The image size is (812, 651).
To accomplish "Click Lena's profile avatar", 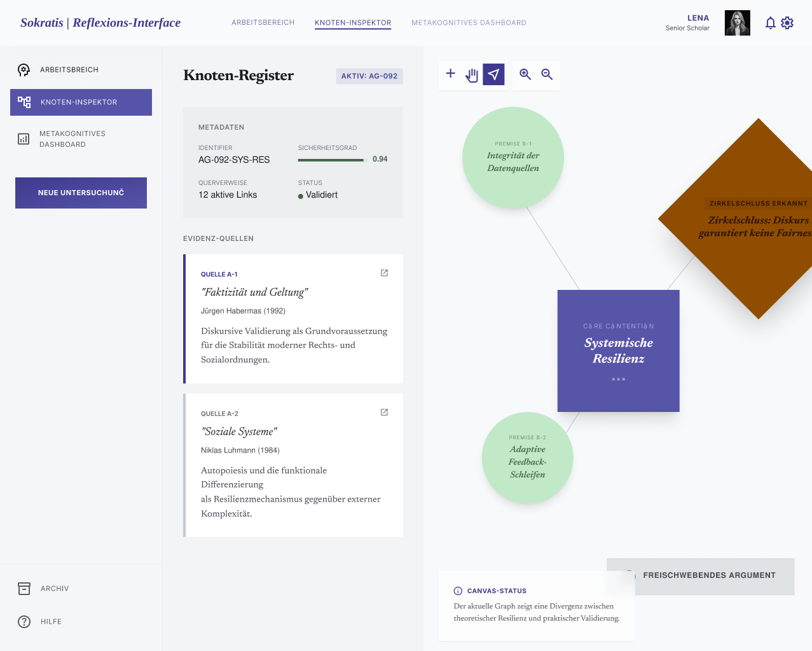I will [737, 23].
